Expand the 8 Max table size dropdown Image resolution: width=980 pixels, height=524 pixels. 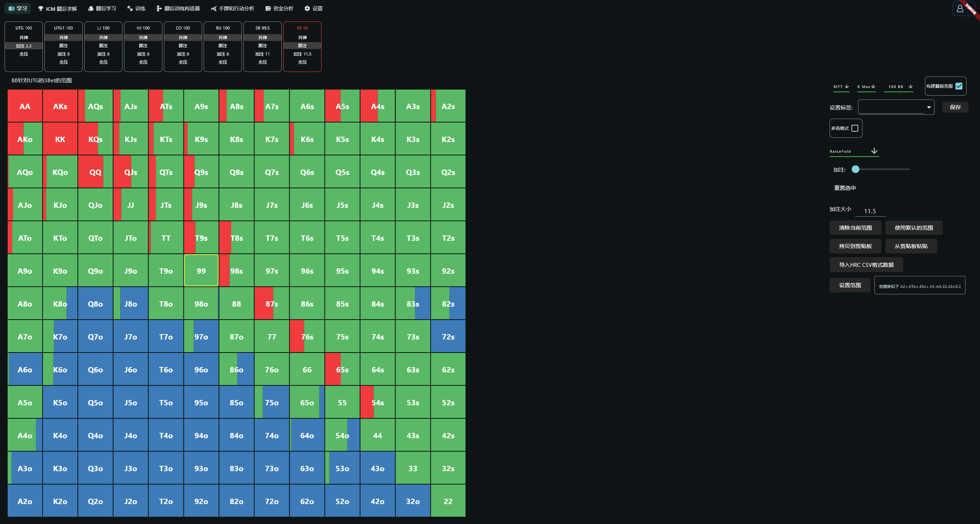click(x=866, y=87)
